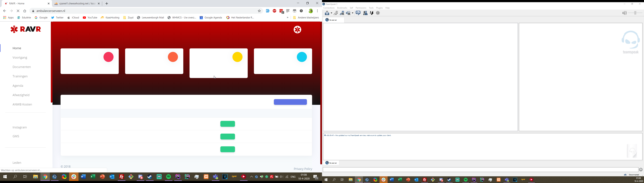The height and width of the screenshot is (183, 644).
Task: Click the LastPass extension icon in Chrome
Action: point(282,11)
